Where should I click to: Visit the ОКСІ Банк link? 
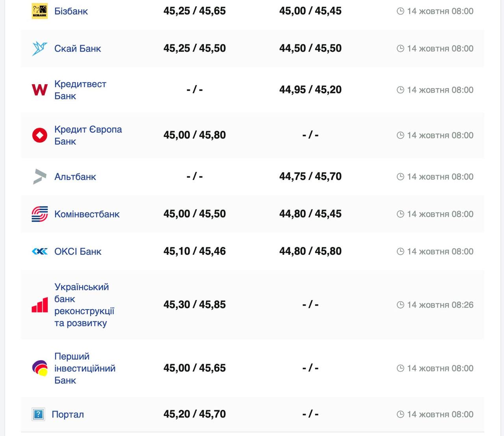(78, 251)
